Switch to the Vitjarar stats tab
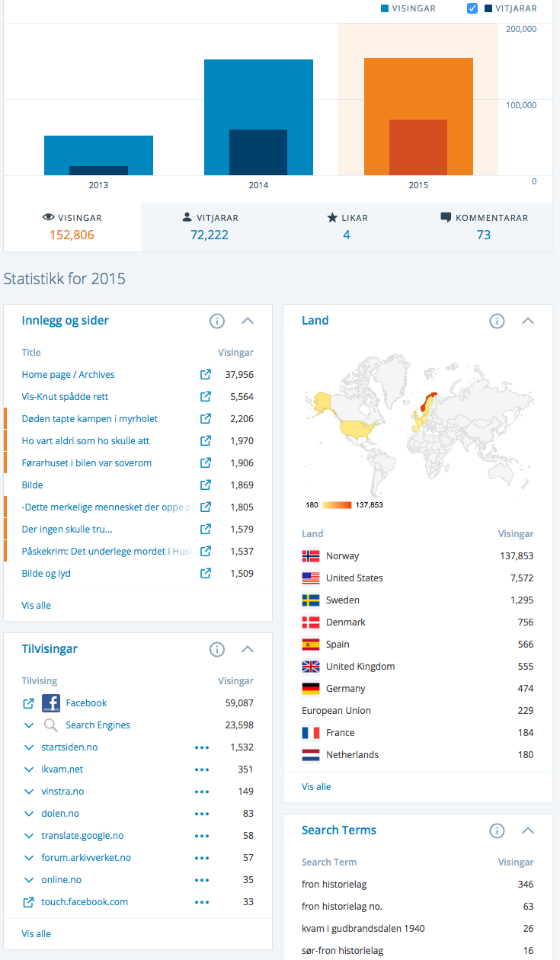The height and width of the screenshot is (960, 560). (210, 226)
